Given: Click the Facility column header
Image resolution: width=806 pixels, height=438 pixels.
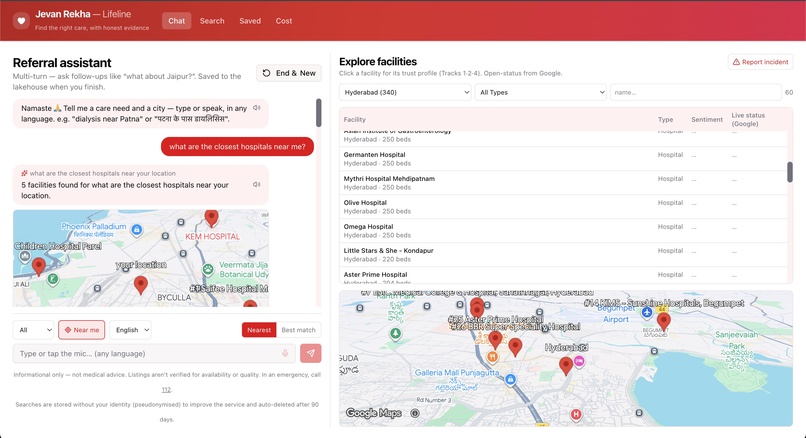Looking at the screenshot, I should tap(355, 119).
